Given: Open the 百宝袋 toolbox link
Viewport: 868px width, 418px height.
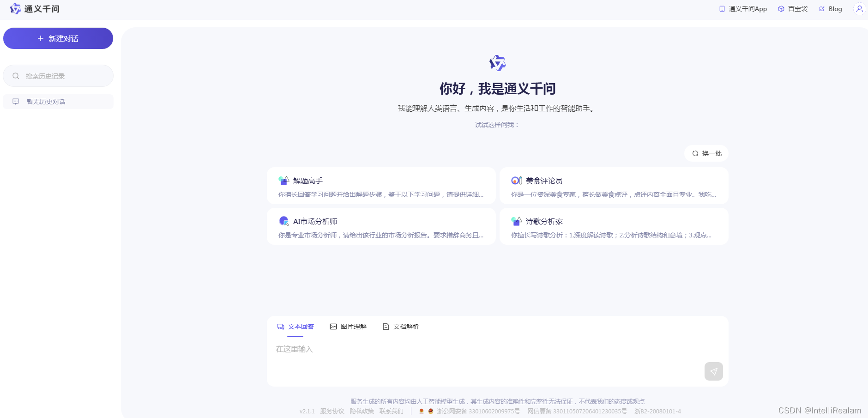Looking at the screenshot, I should pos(793,9).
